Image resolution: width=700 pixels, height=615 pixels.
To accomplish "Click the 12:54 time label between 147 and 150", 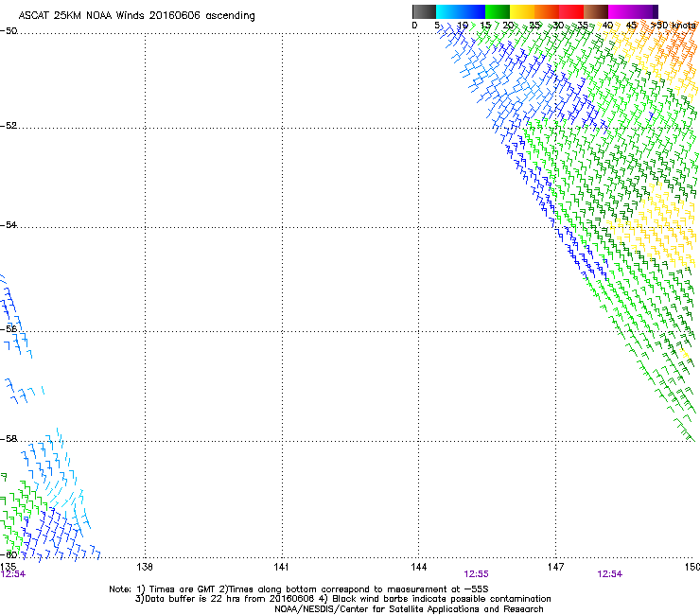I will coord(610,574).
